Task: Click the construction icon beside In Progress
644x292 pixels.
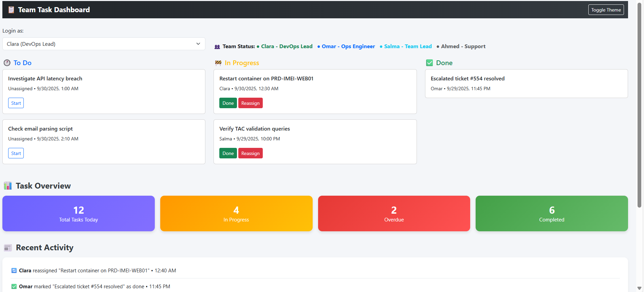Action: tap(218, 63)
